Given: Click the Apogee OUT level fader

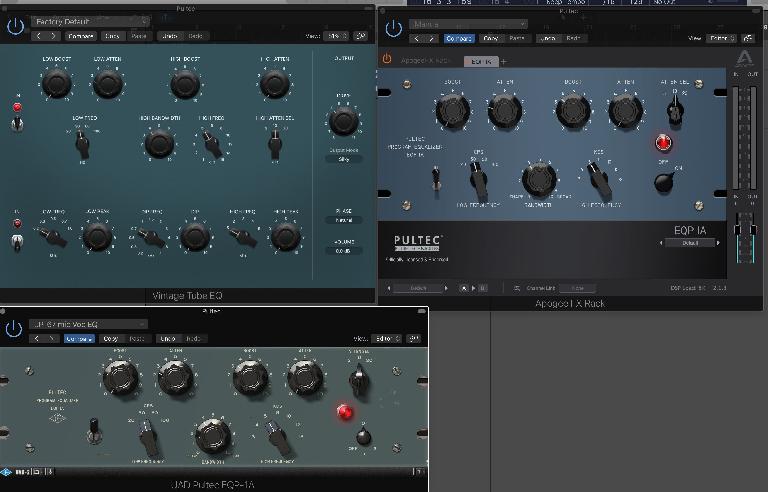Looking at the screenshot, I should click(753, 229).
